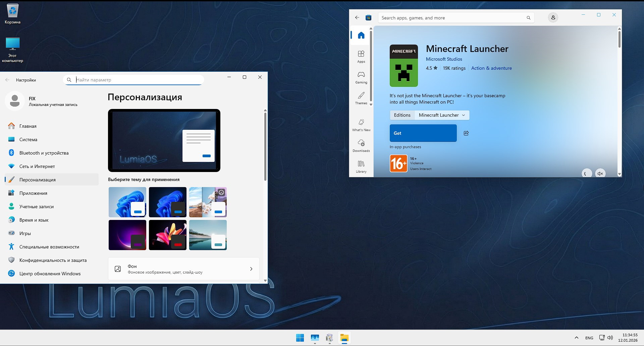The height and width of the screenshot is (346, 644).
Task: Open the Фон background settings panel
Action: click(183, 269)
